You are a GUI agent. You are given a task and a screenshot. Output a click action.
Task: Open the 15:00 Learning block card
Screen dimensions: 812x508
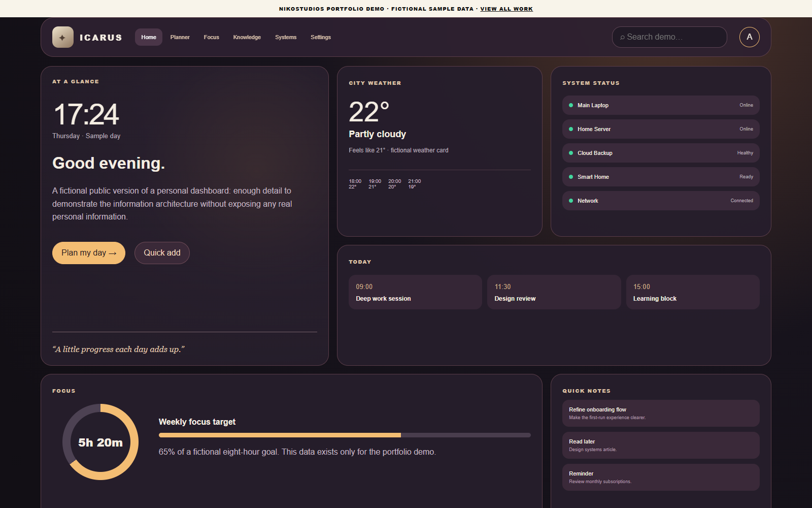click(x=693, y=292)
